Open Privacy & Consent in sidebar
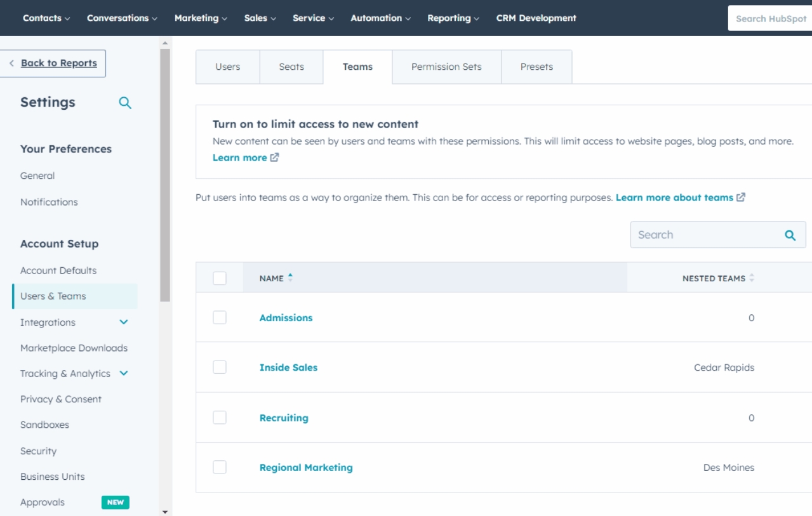Image resolution: width=812 pixels, height=516 pixels. coord(61,399)
